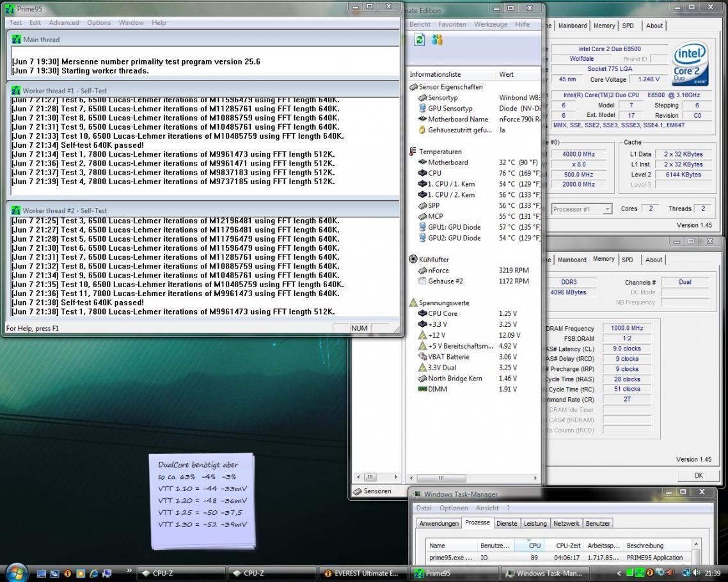728x582 pixels.
Task: Open the Bericht menu in EVEREST
Action: pos(420,24)
